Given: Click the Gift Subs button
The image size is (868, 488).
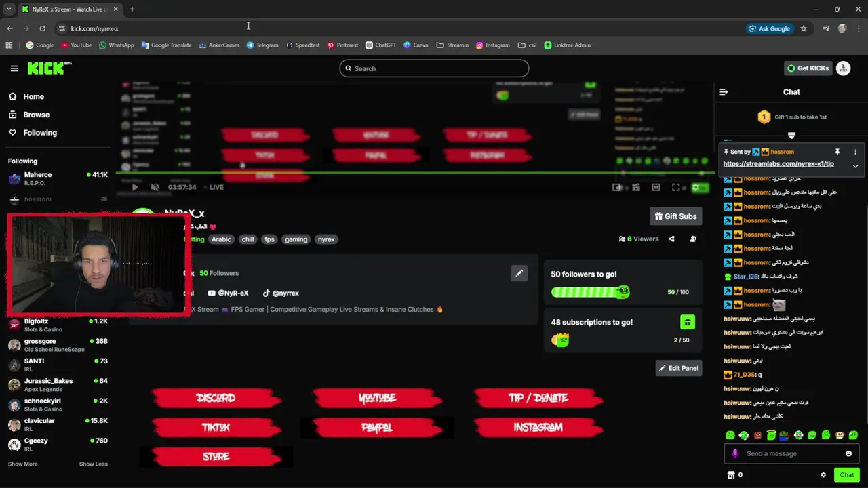Looking at the screenshot, I should pyautogui.click(x=675, y=216).
